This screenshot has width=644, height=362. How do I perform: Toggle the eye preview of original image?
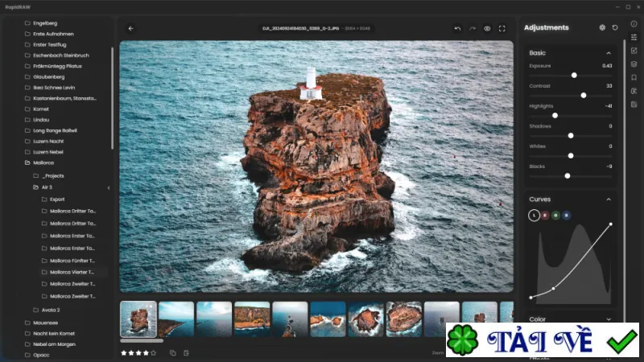(487, 28)
